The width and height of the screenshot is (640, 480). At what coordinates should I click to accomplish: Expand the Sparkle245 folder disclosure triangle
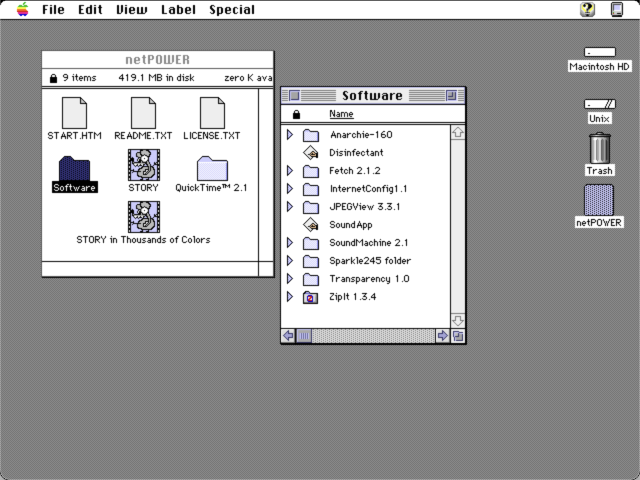click(x=290, y=260)
